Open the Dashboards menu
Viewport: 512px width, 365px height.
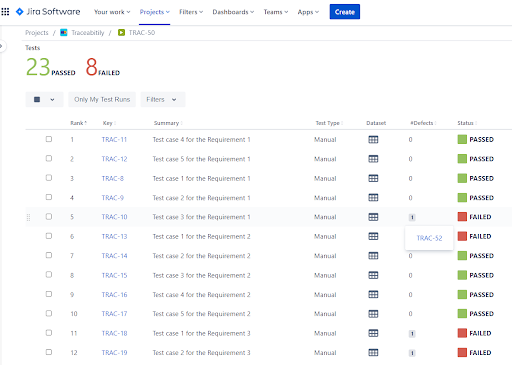click(233, 12)
